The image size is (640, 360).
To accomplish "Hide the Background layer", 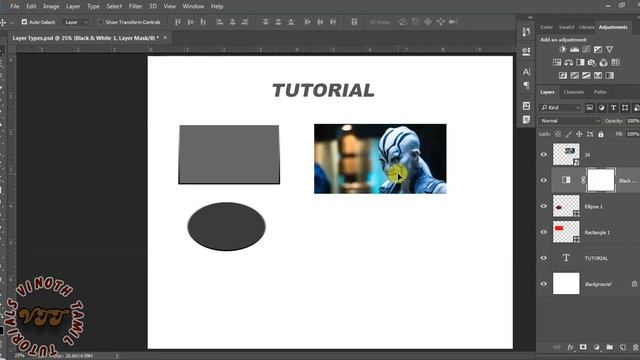I will (x=544, y=284).
